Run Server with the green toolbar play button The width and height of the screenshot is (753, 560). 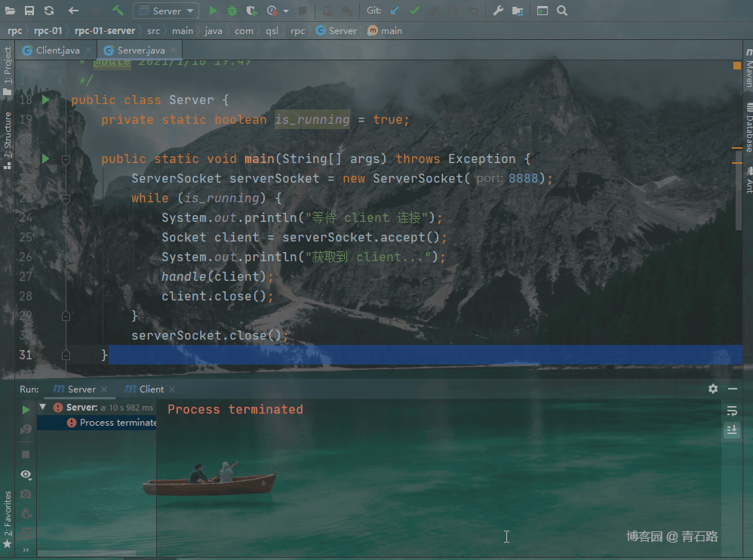[x=214, y=11]
